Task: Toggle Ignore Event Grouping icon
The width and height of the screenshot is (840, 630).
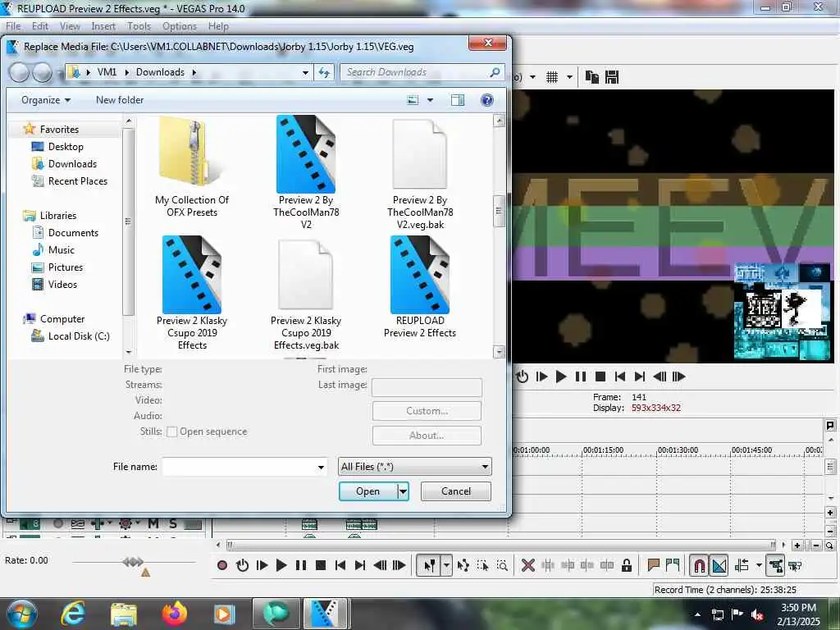Action: click(795, 566)
